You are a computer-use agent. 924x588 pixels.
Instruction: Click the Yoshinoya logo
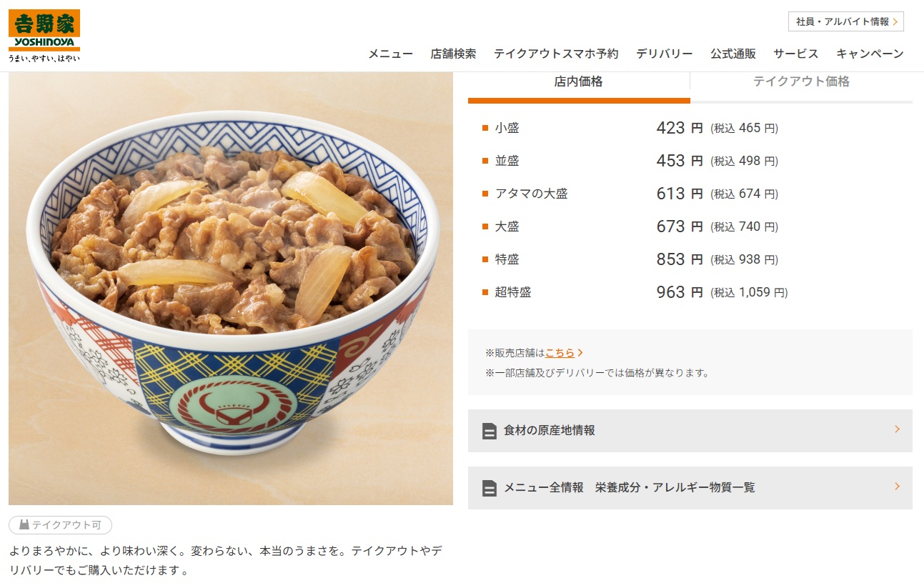(x=44, y=36)
